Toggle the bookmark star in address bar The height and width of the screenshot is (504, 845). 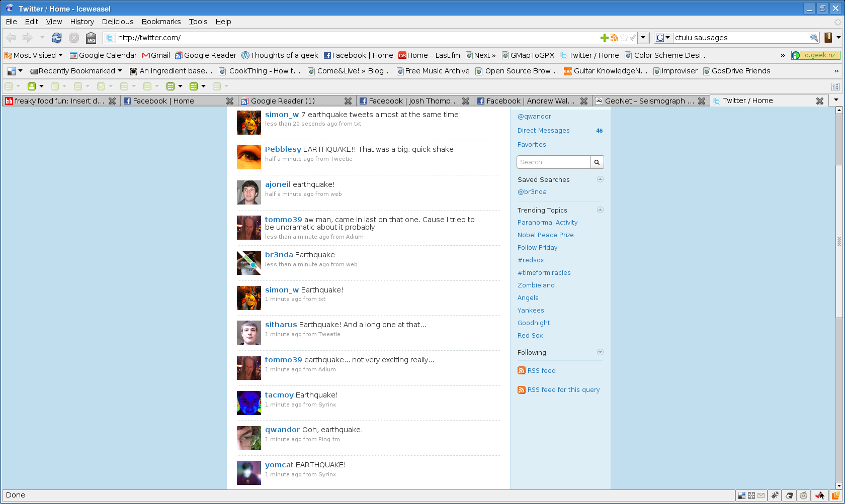624,38
